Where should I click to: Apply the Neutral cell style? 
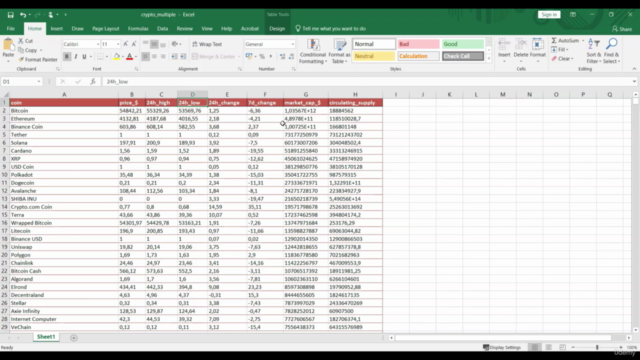coord(373,56)
